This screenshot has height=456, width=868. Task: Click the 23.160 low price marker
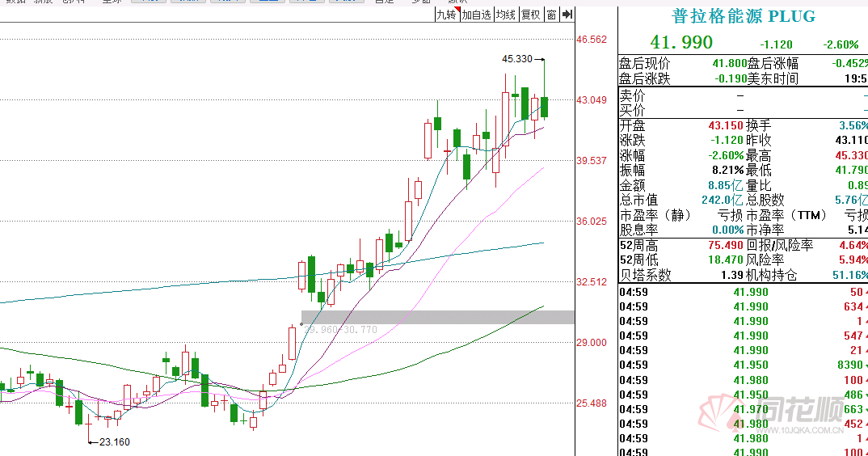[x=113, y=442]
